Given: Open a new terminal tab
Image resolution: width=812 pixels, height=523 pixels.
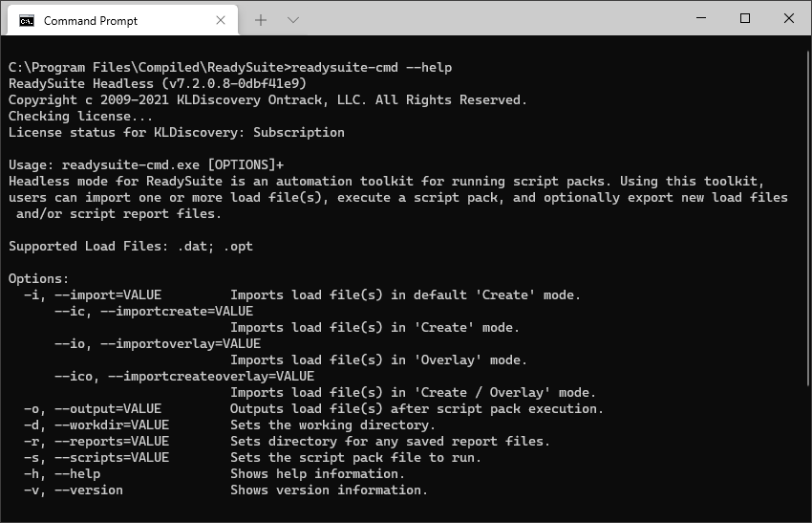Looking at the screenshot, I should click(x=261, y=20).
